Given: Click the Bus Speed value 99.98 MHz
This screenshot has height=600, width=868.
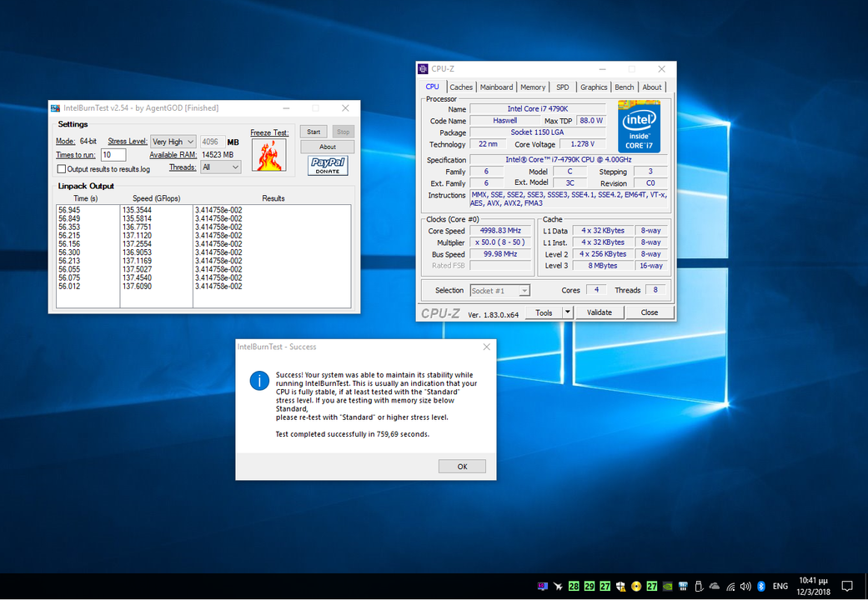Looking at the screenshot, I should (x=500, y=254).
